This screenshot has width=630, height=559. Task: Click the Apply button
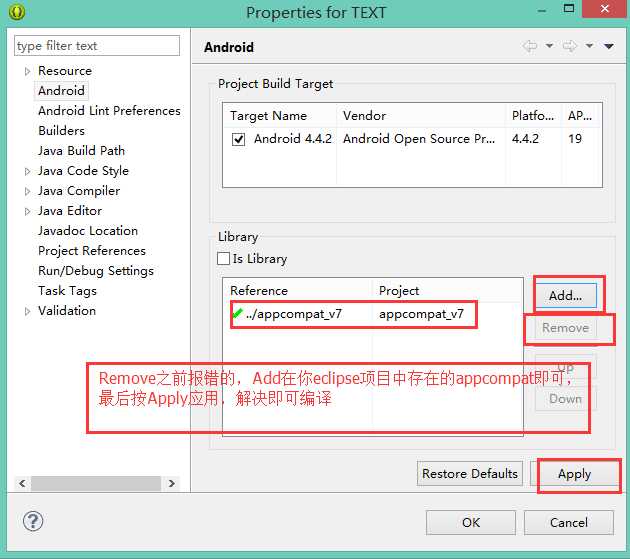tap(574, 474)
